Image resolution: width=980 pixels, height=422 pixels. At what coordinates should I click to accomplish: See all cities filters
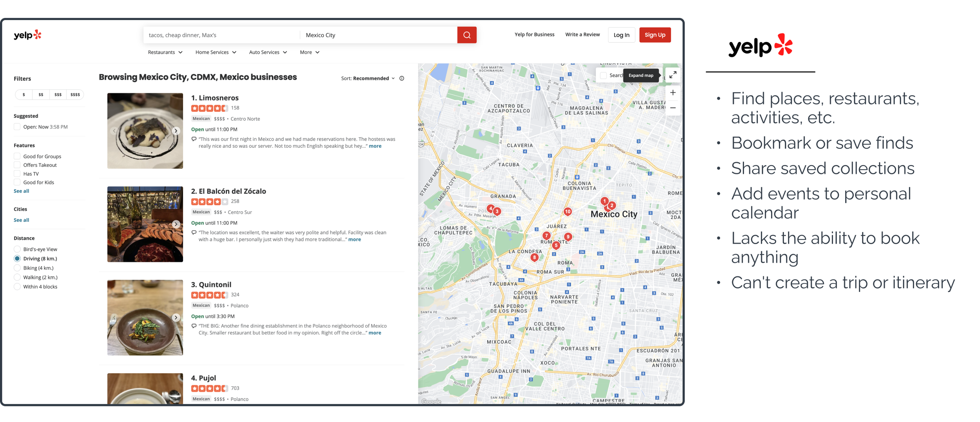(21, 220)
